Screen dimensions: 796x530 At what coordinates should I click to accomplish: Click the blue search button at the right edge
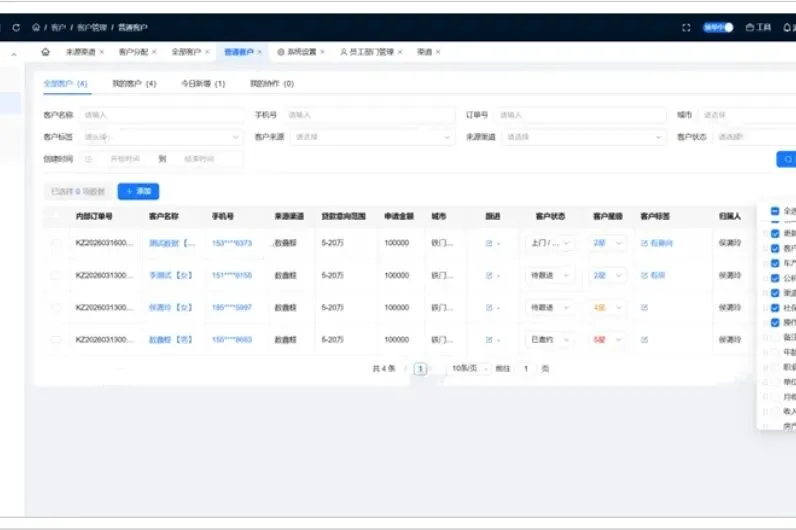coord(787,159)
